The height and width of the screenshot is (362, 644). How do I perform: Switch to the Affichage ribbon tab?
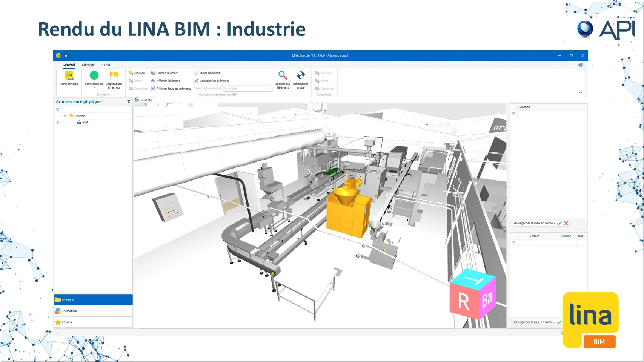[x=88, y=65]
